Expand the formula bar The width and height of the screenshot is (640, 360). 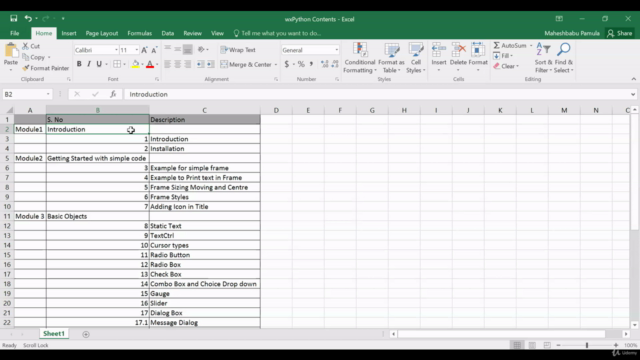click(x=633, y=94)
